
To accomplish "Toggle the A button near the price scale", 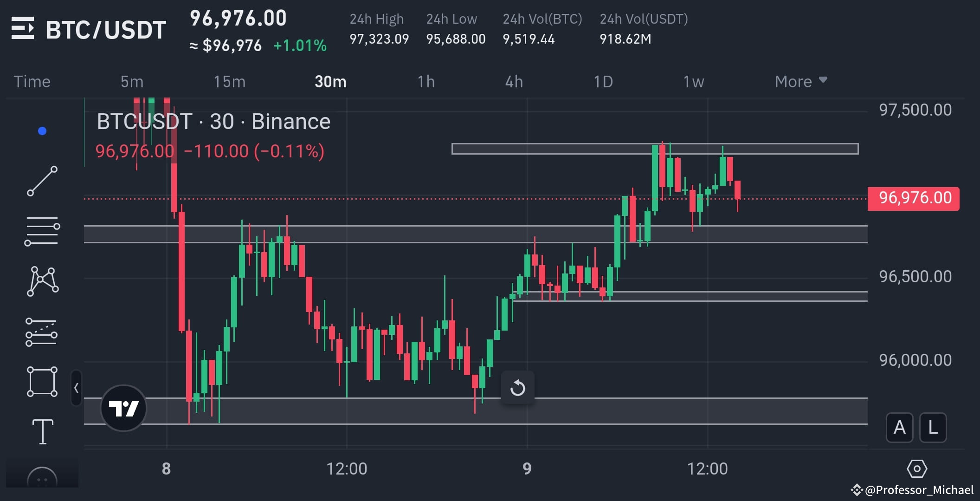I will [899, 428].
